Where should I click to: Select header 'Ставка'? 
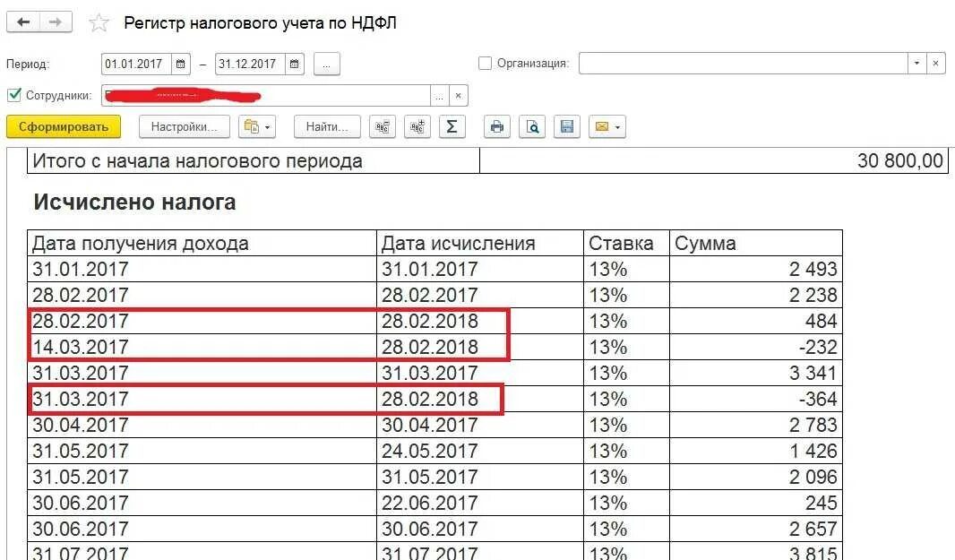[x=627, y=243]
